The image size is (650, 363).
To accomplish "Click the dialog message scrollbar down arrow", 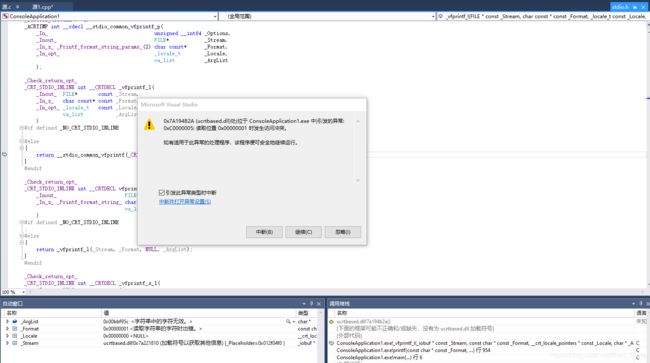I will coord(357,180).
